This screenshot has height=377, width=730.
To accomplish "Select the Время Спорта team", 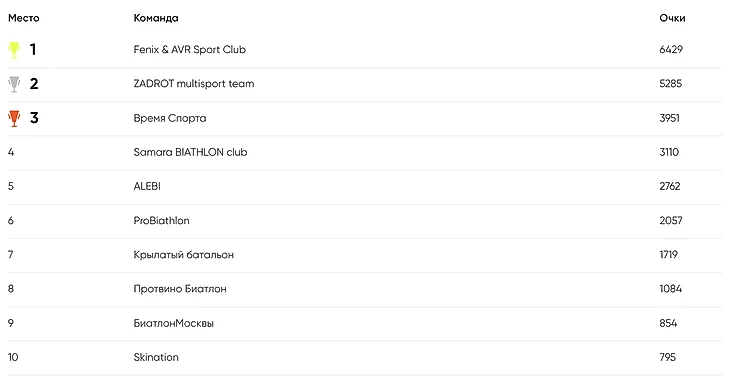I will [x=169, y=118].
